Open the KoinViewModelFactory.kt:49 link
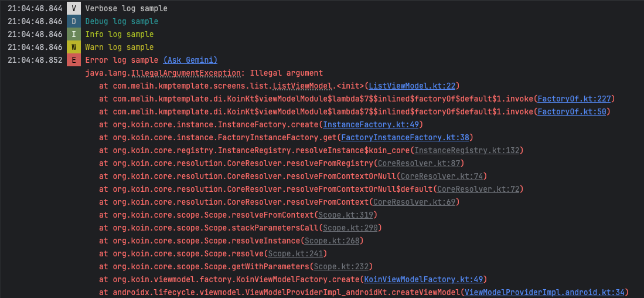This screenshot has height=298, width=644. pyautogui.click(x=423, y=279)
